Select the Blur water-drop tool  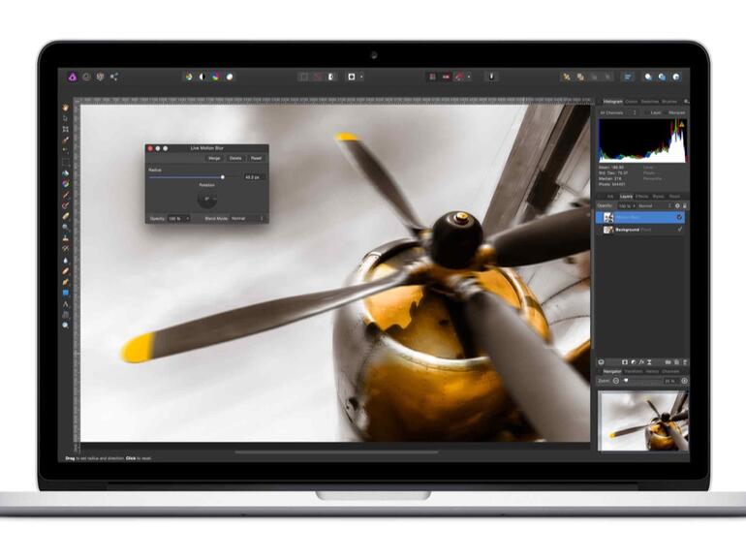click(66, 261)
